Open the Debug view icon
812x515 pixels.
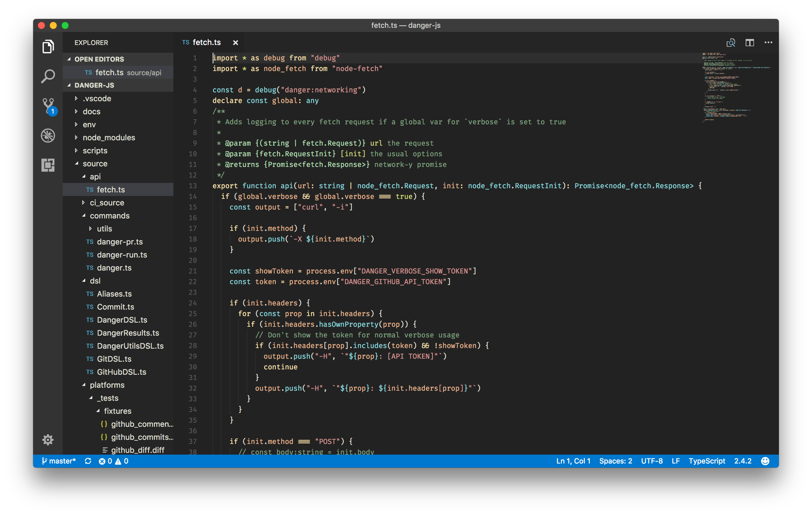point(48,135)
